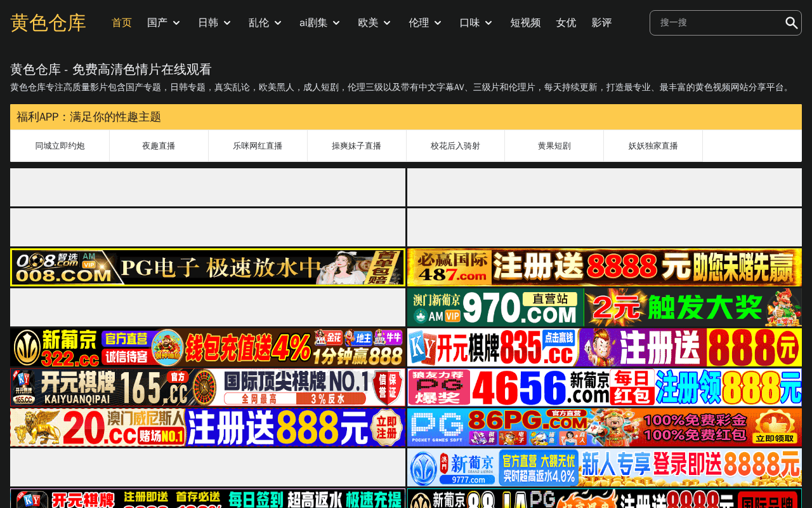Open the 首页 nav item

click(122, 23)
